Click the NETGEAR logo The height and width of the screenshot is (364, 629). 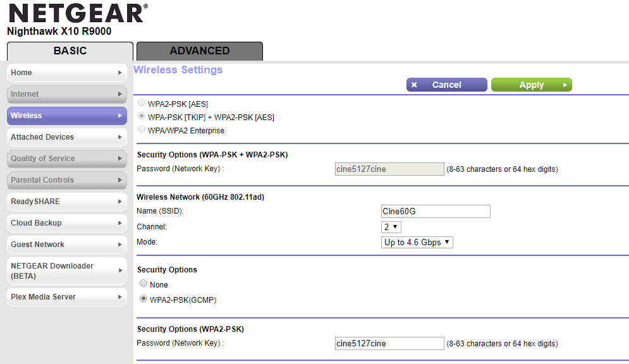[x=78, y=13]
